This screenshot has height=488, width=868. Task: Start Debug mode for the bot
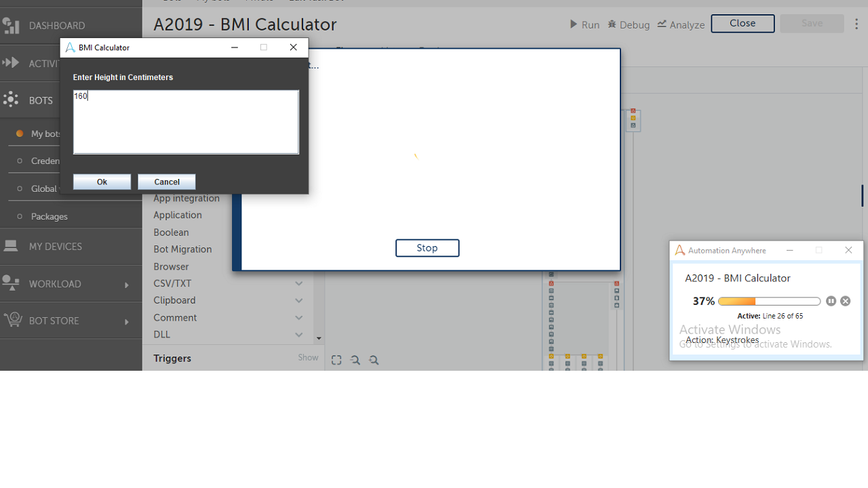pos(629,24)
